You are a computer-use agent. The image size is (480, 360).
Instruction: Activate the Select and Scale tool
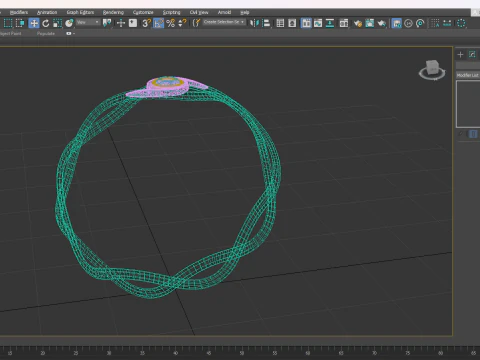coord(57,23)
